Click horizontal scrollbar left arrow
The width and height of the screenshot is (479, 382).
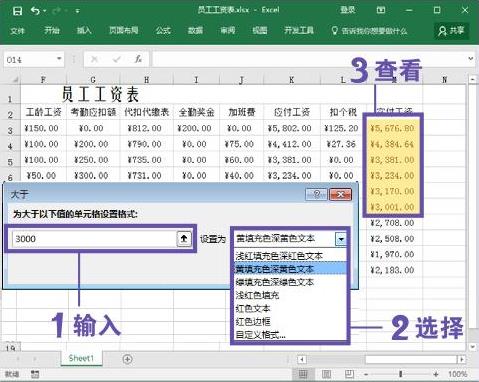(302, 359)
